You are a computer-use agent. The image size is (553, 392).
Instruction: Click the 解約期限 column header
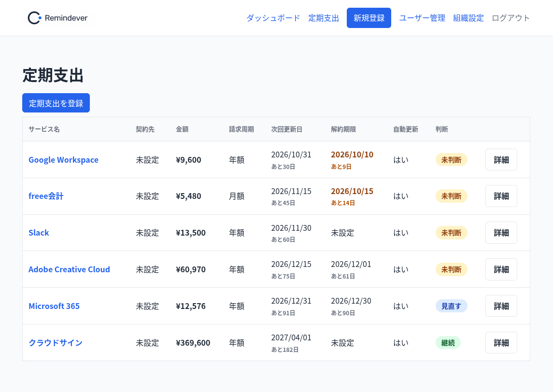click(343, 129)
